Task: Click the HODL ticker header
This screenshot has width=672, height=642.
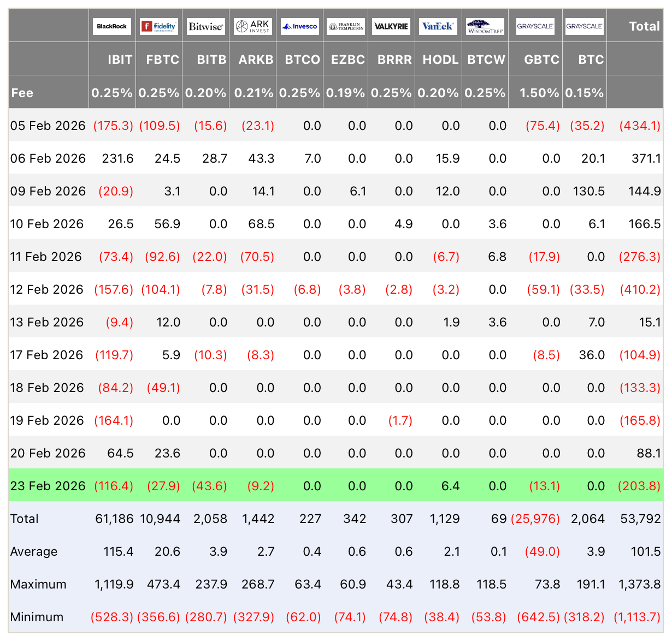Action: [x=440, y=60]
